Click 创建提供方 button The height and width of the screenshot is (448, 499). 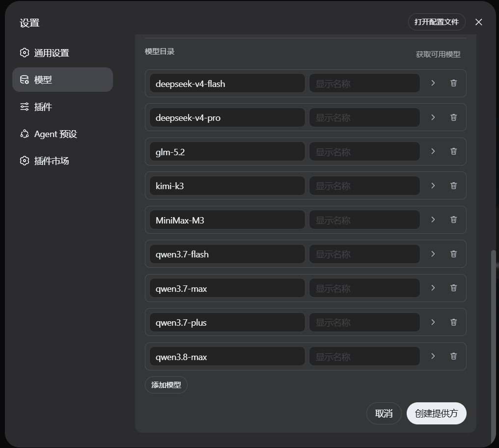coord(436,413)
